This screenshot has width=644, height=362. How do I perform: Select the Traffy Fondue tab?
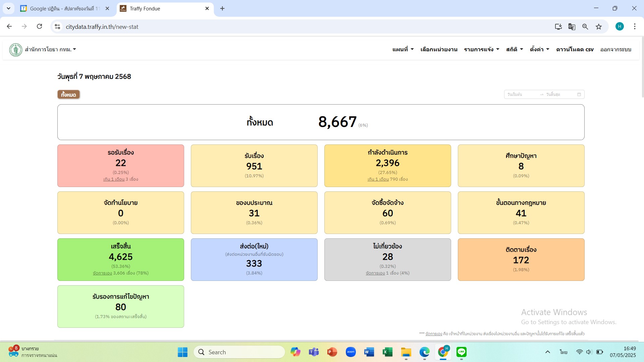click(165, 8)
